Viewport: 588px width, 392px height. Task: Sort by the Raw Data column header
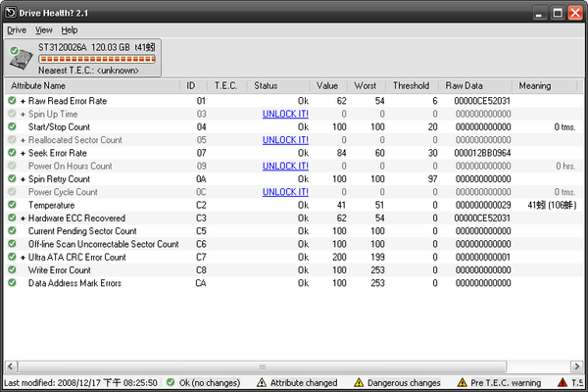(475, 86)
